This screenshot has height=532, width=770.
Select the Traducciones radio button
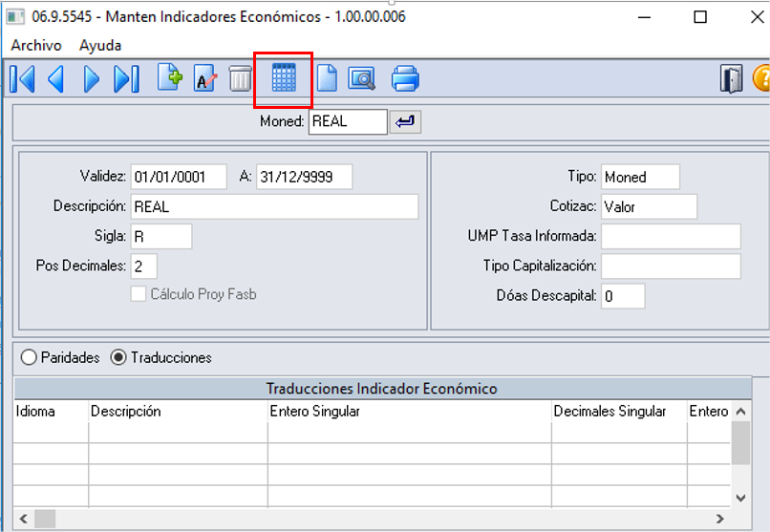coord(118,357)
